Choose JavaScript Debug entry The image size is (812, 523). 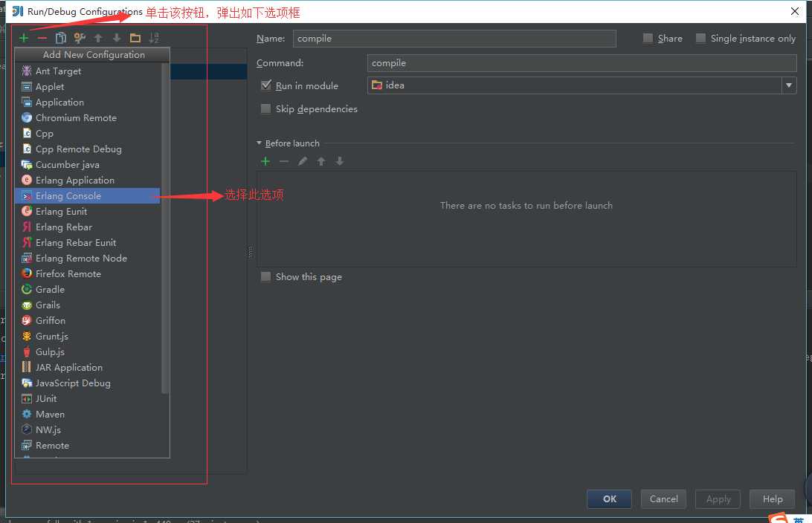click(88, 383)
